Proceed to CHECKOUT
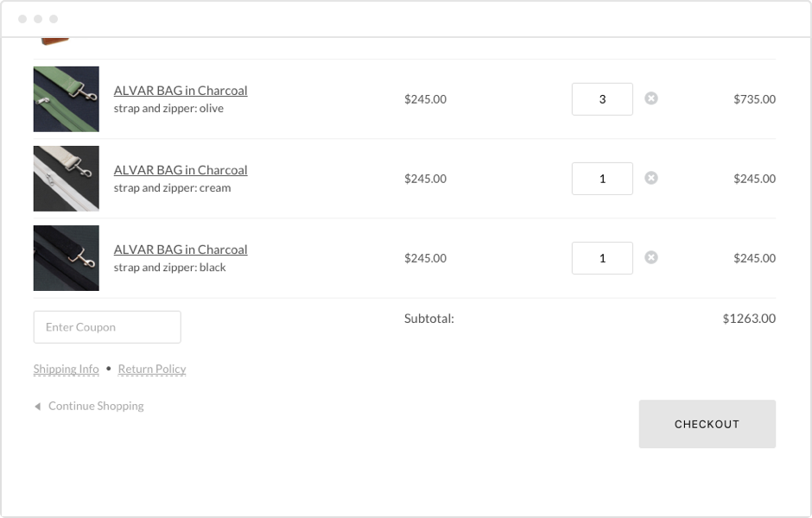812x518 pixels. point(707,424)
